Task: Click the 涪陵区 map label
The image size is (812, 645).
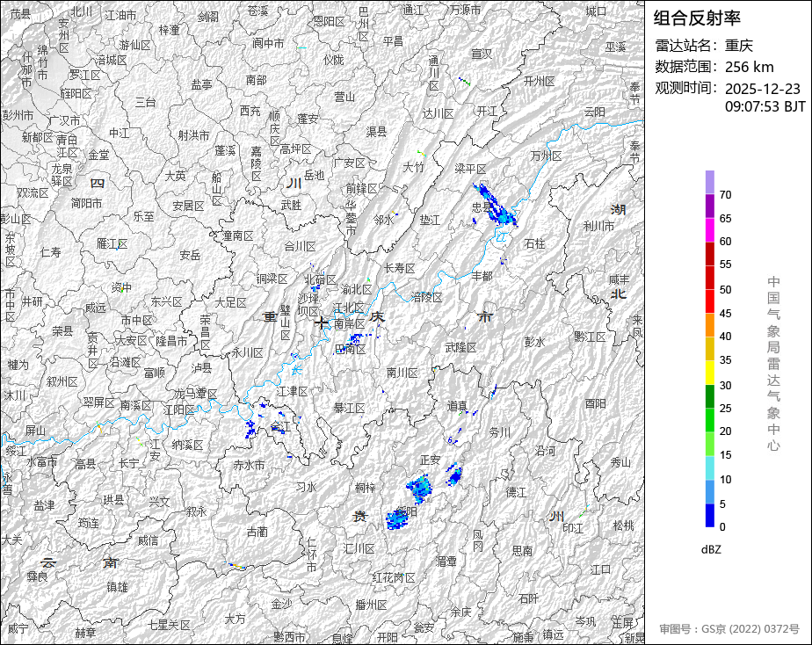Action: coord(427,297)
